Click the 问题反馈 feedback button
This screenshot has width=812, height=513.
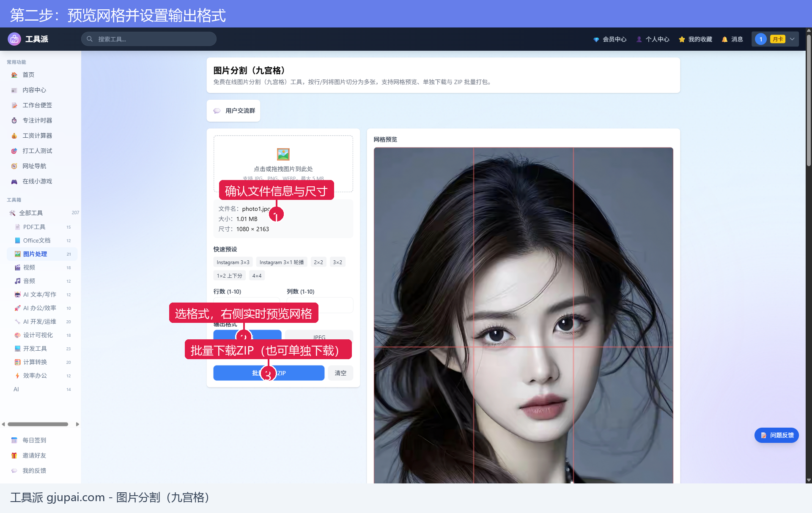pyautogui.click(x=776, y=435)
